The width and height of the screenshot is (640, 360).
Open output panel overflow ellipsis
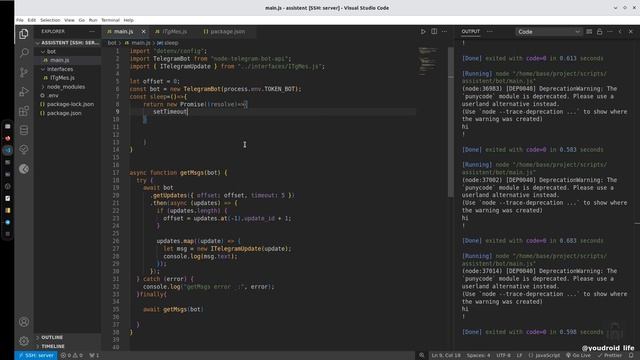click(x=610, y=31)
